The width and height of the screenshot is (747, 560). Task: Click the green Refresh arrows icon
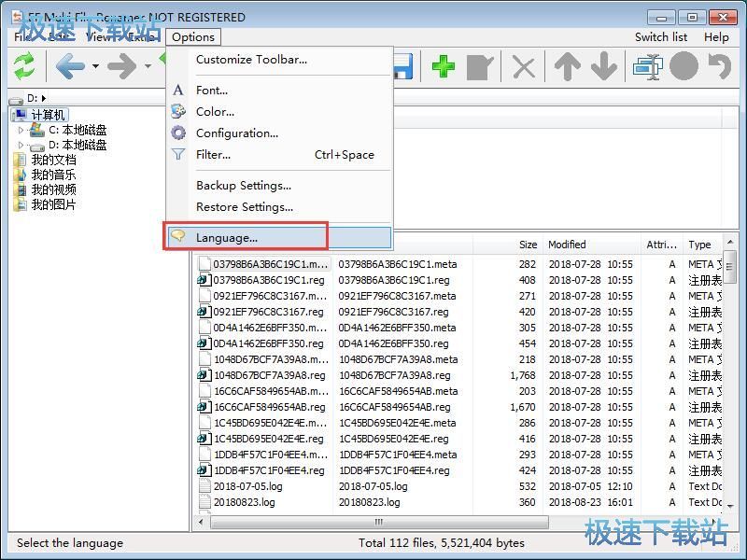click(x=24, y=65)
